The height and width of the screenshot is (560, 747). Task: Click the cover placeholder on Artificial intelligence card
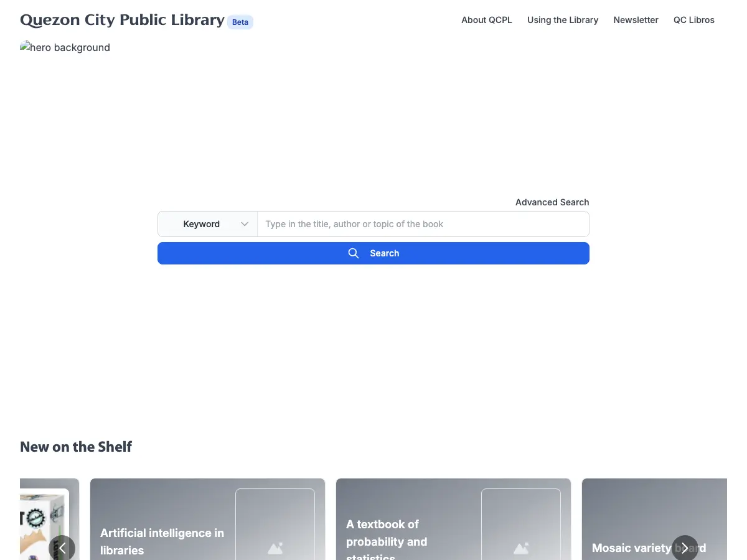275,525
